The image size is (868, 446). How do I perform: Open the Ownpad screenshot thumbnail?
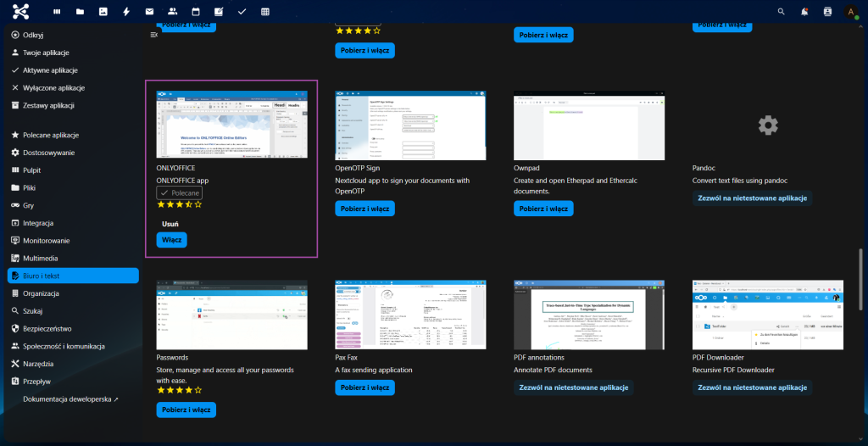coord(589,125)
